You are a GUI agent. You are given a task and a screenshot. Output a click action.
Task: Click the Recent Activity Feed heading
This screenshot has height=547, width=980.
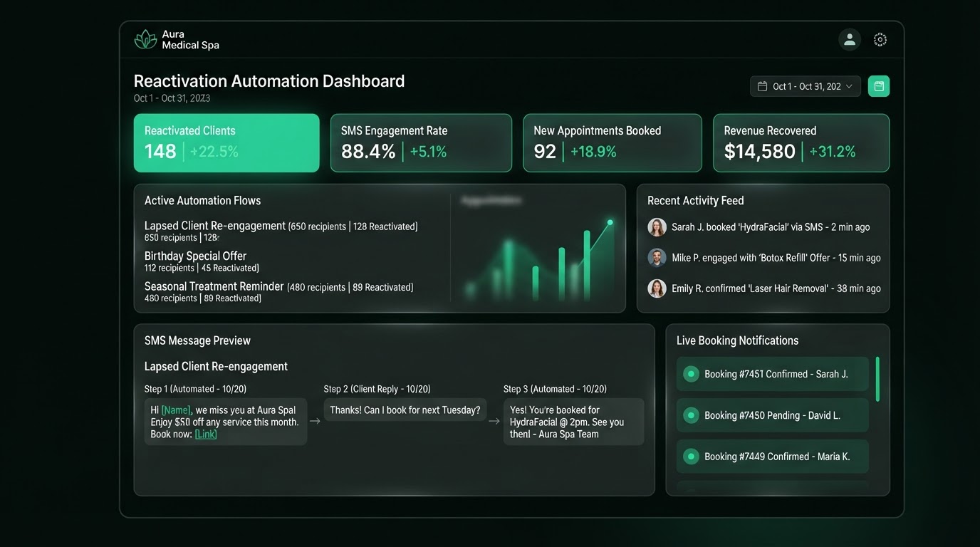click(x=696, y=201)
